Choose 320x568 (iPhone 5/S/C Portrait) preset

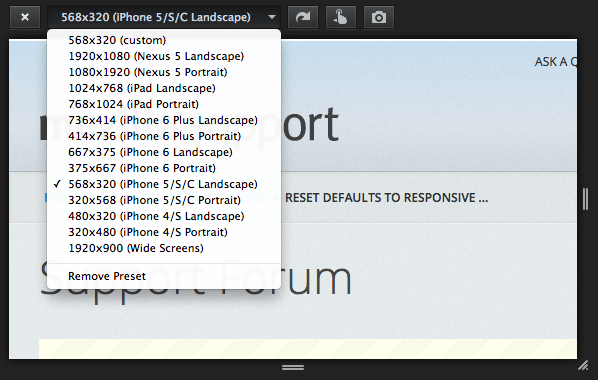click(x=164, y=200)
